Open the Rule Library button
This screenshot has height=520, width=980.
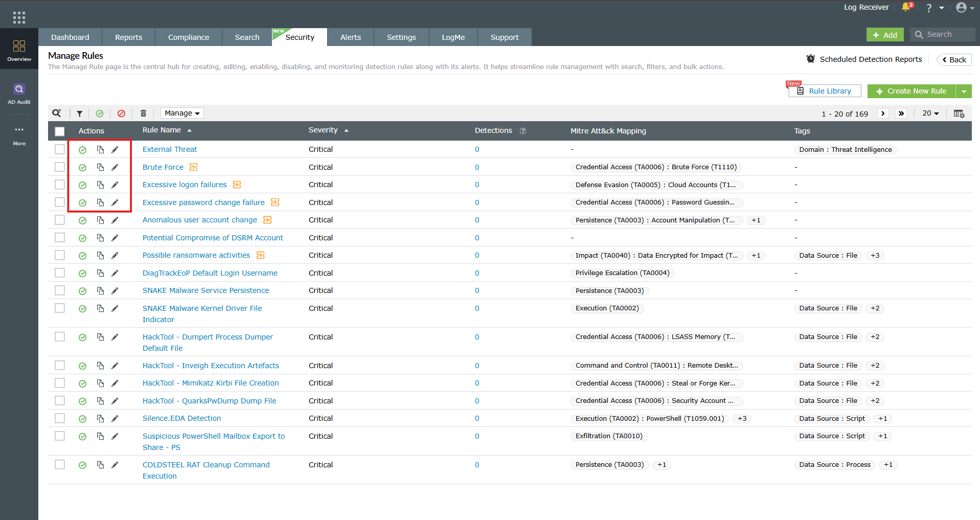tap(825, 91)
